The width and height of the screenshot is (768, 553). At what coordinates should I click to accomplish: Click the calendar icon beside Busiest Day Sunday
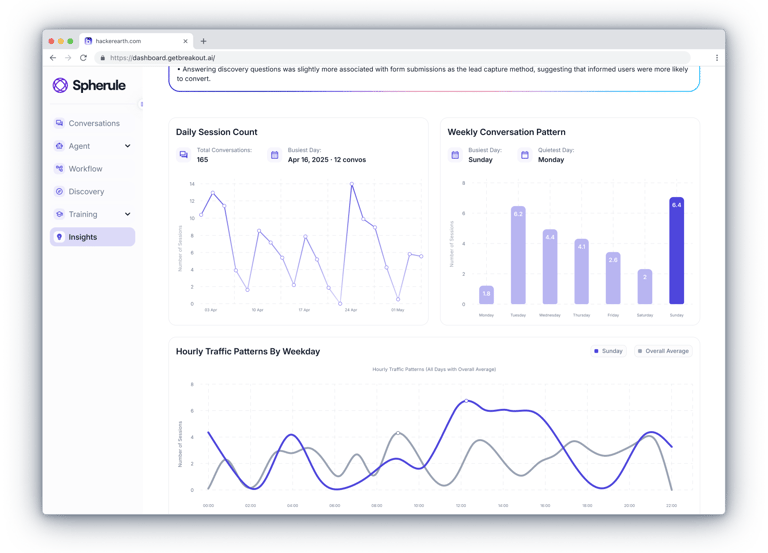[x=455, y=155]
